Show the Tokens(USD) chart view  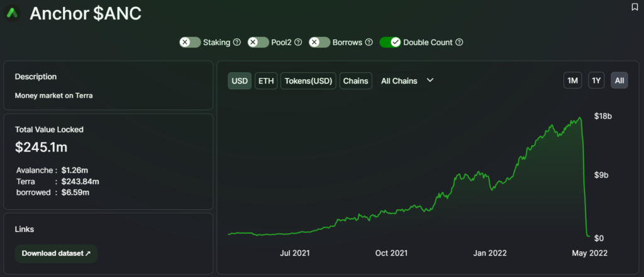308,81
